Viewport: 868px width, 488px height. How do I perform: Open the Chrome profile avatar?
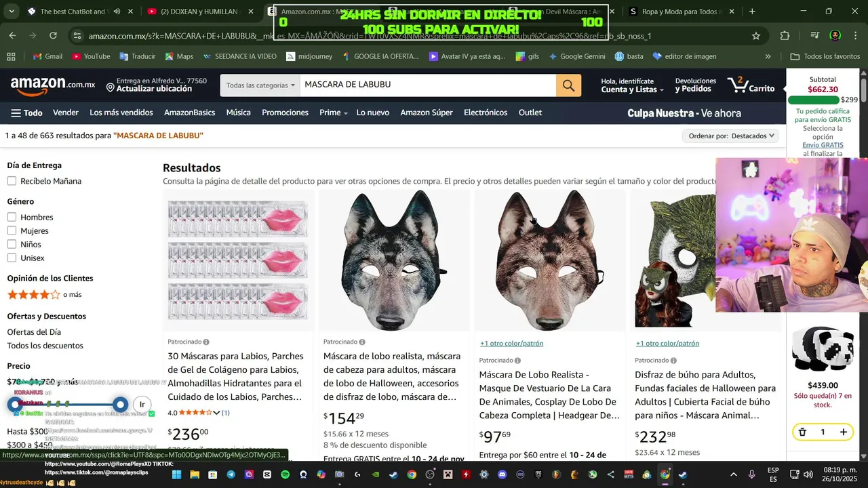pyautogui.click(x=835, y=36)
